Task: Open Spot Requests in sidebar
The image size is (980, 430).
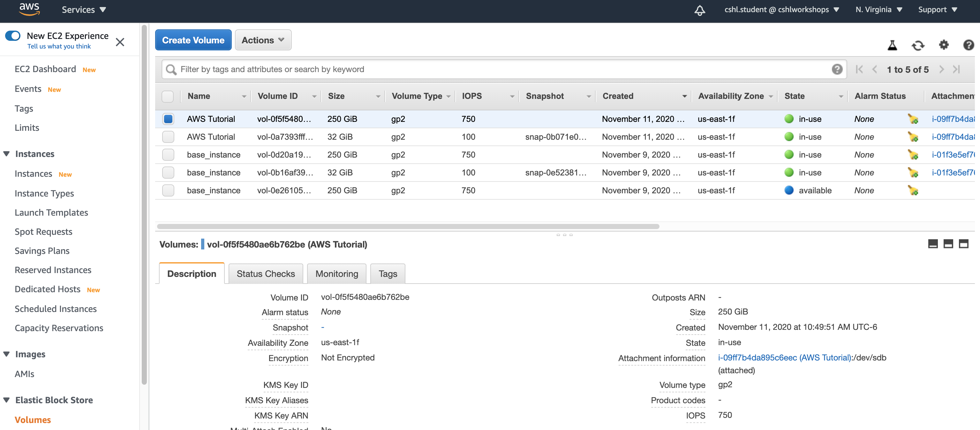Action: (43, 232)
